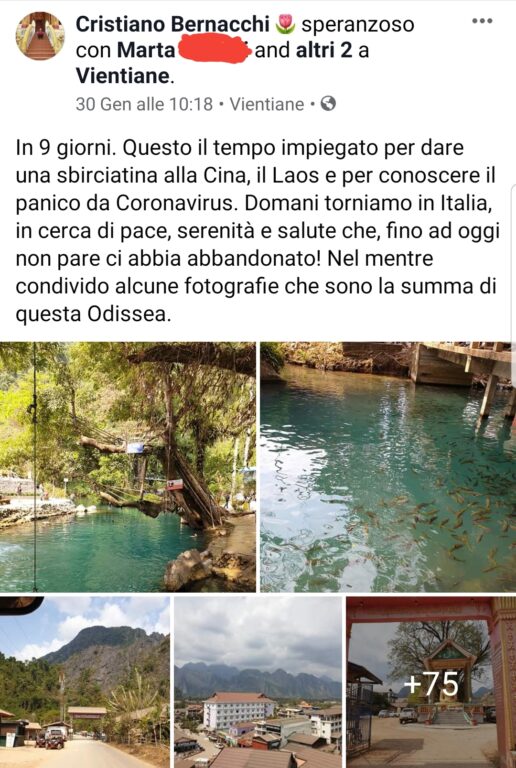516x768 pixels.
Task: Click the post text about Coronavirus
Action: [x=256, y=231]
